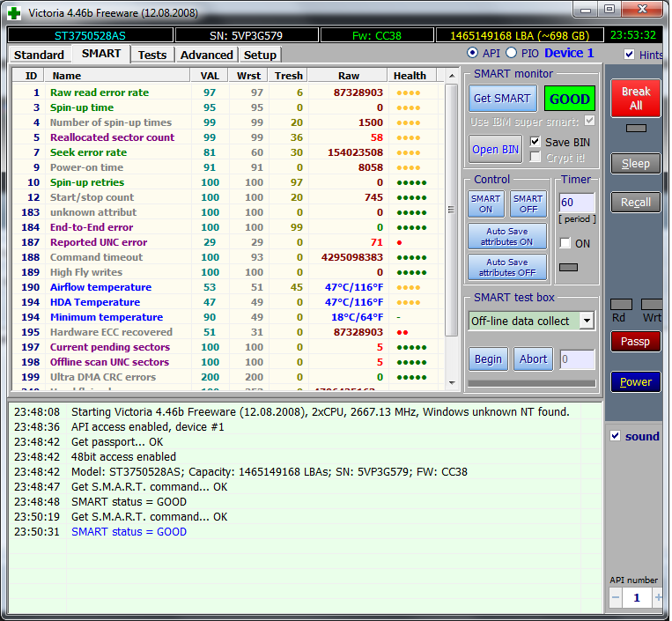
Task: Click the Open BIN button
Action: [496, 149]
